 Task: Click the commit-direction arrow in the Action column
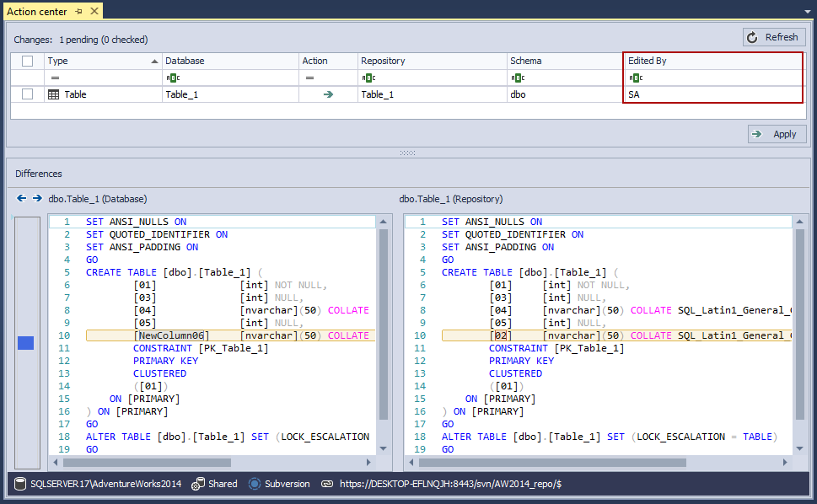328,94
